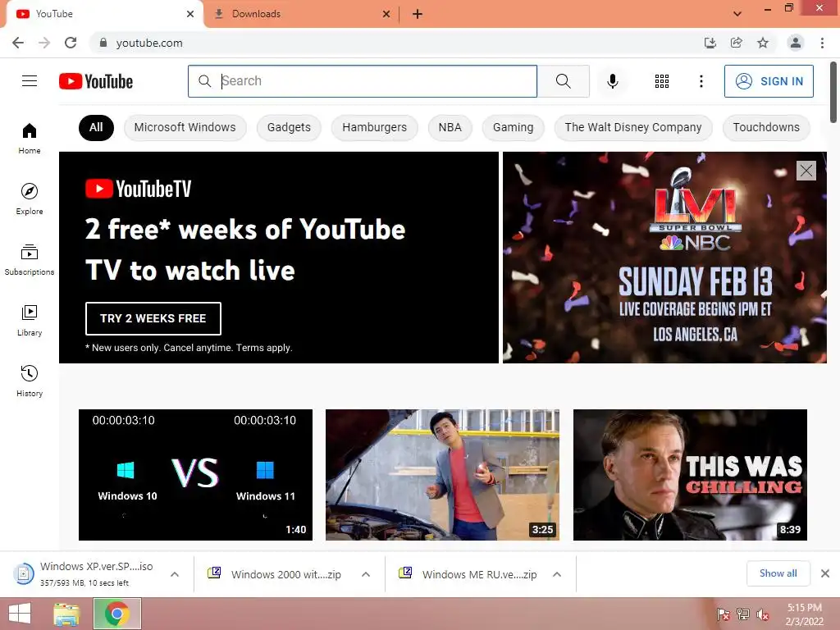Click the YouTube logo
This screenshot has width=840, height=630.
[96, 81]
